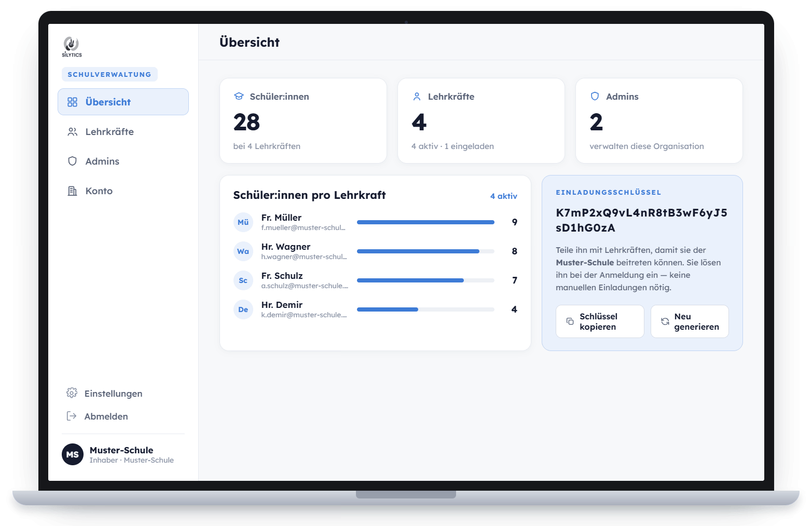The width and height of the screenshot is (812, 526).
Task: Click email f.mueller@muster-schul…
Action: (x=304, y=227)
